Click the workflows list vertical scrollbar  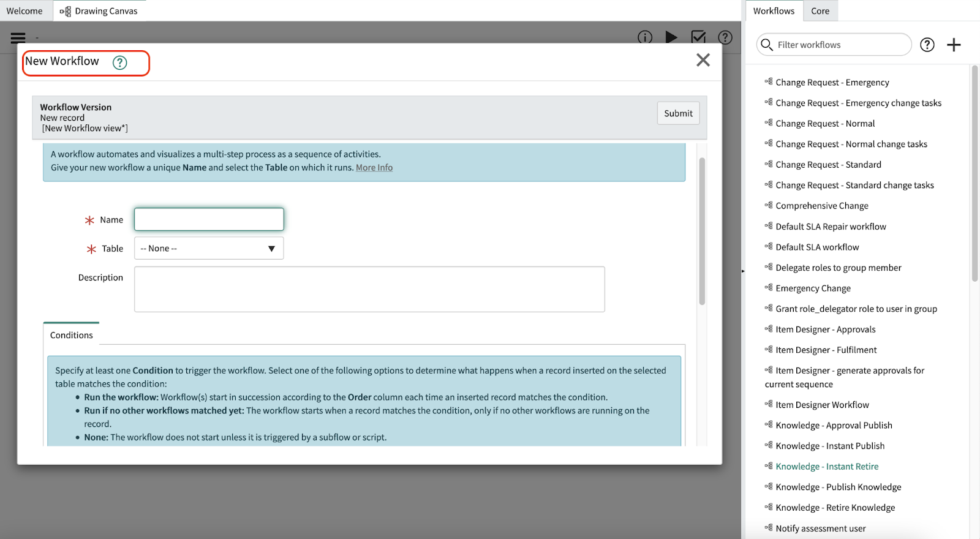tap(975, 173)
